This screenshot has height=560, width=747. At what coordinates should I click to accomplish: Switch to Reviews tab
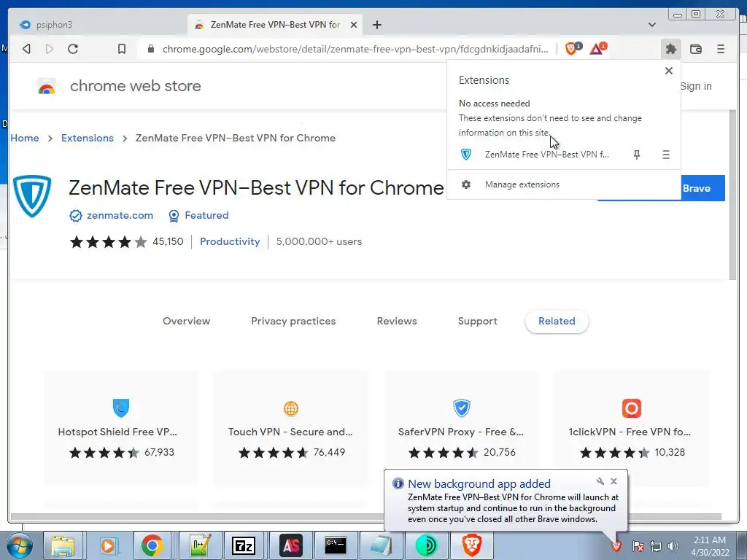396,321
